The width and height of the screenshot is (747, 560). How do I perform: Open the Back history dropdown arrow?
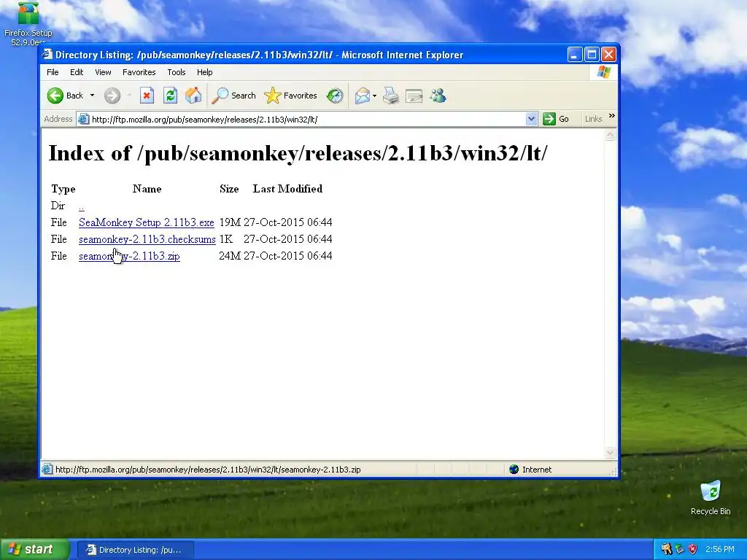click(x=92, y=96)
